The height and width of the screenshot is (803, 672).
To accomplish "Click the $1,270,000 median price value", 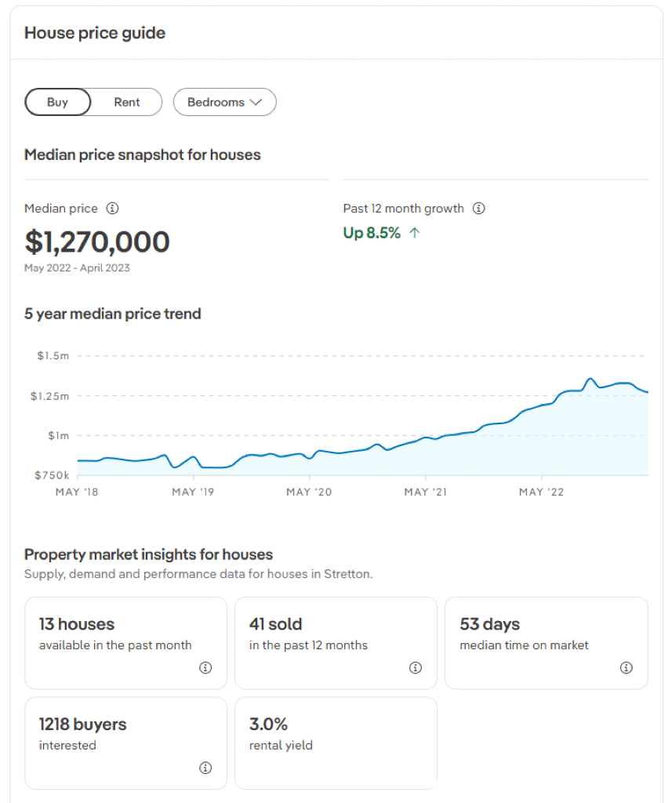I will coord(97,242).
